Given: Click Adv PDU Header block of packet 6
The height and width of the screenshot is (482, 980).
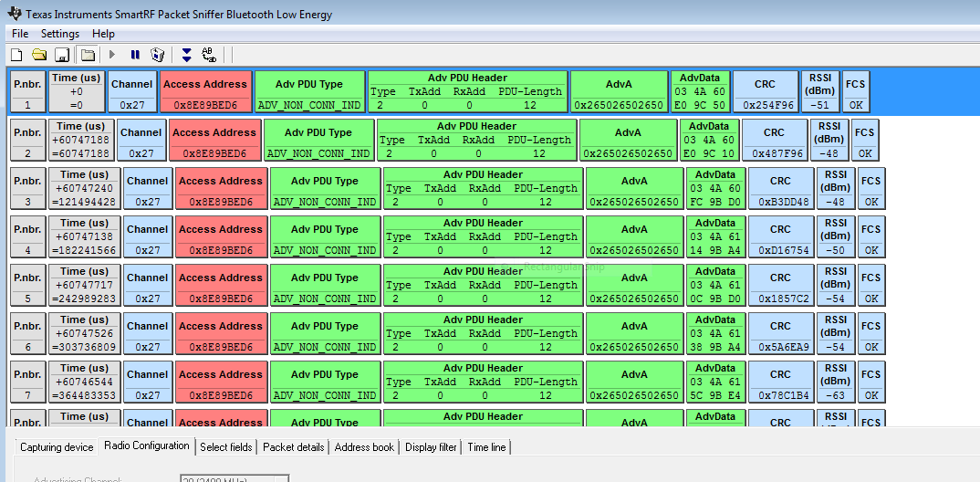Looking at the screenshot, I should pyautogui.click(x=483, y=334).
